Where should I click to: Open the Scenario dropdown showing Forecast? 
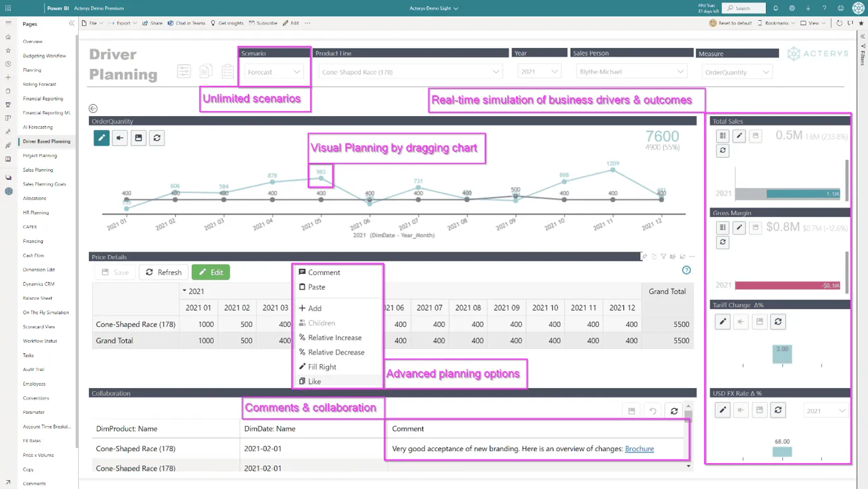pos(274,72)
